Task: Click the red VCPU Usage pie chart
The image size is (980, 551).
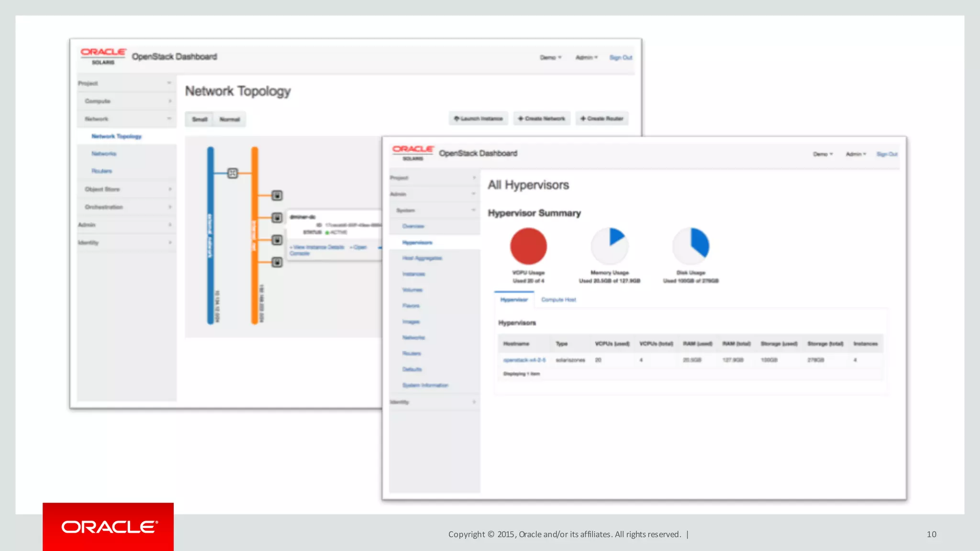Action: [x=528, y=246]
